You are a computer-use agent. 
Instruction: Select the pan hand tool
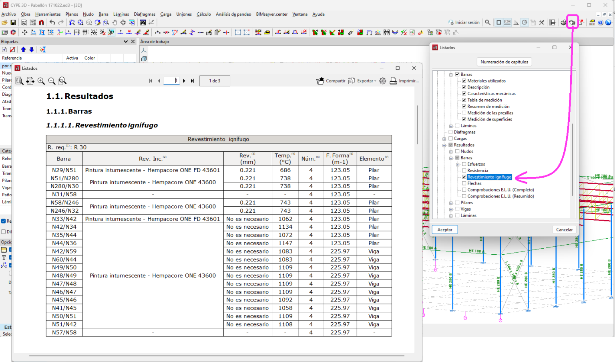click(115, 23)
